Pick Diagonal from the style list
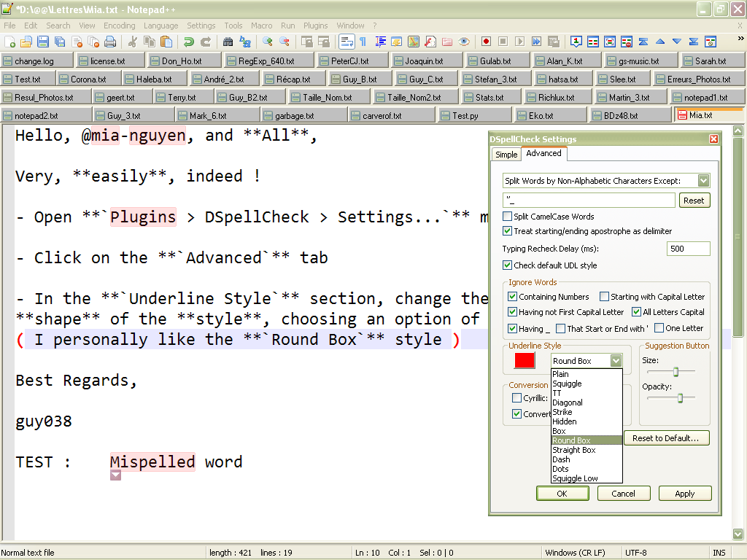The width and height of the screenshot is (747, 560). tap(587, 402)
